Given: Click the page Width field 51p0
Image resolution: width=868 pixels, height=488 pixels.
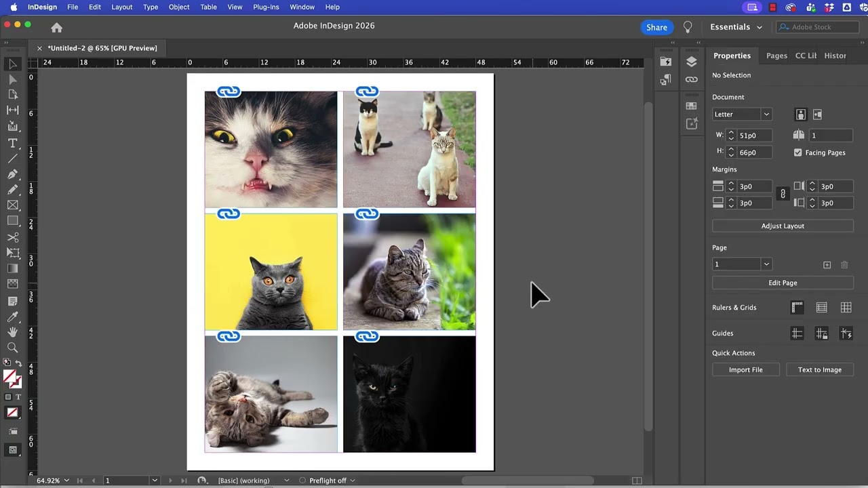Looking at the screenshot, I should pos(754,136).
